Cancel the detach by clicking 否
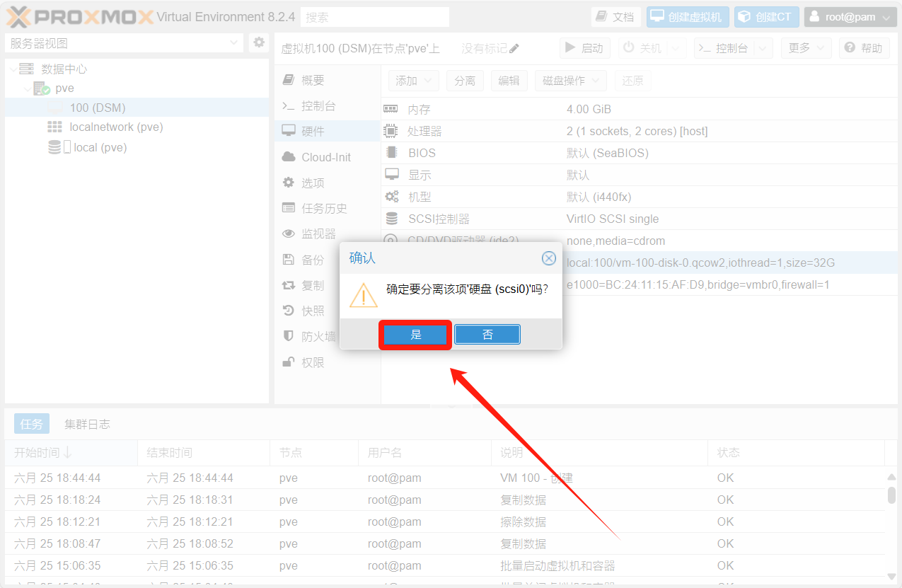902x588 pixels. pos(487,335)
